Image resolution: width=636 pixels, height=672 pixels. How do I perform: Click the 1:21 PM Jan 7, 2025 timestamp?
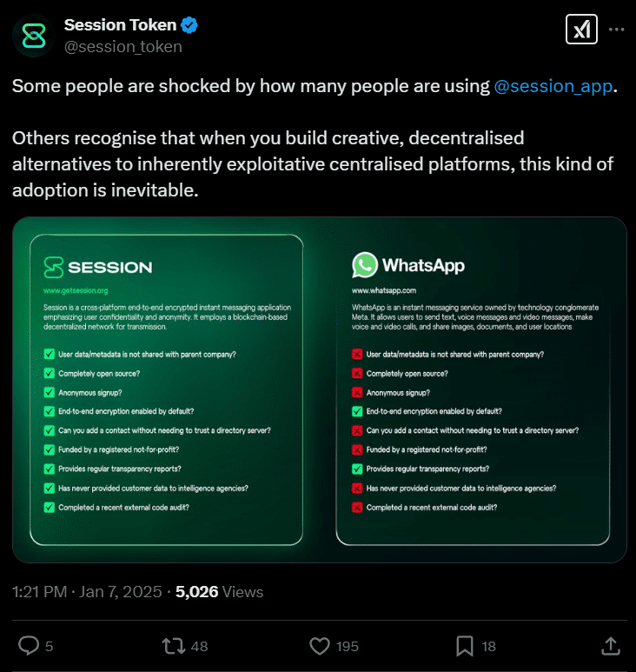(87, 592)
